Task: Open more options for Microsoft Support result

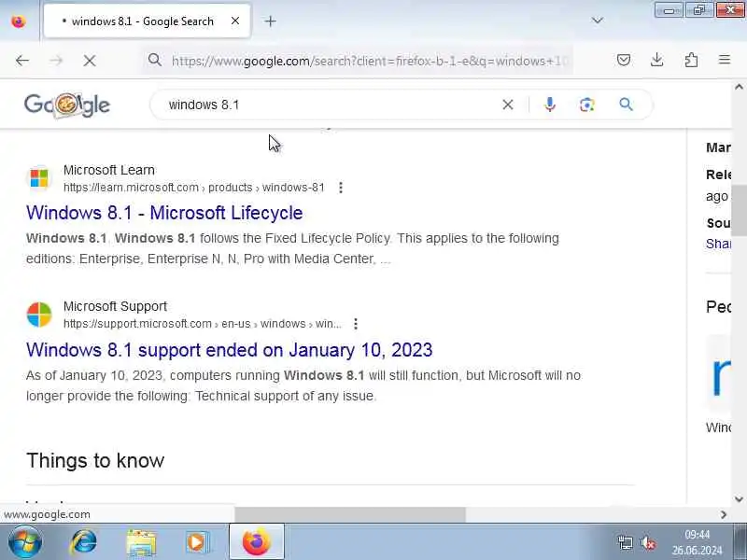Action: point(356,324)
